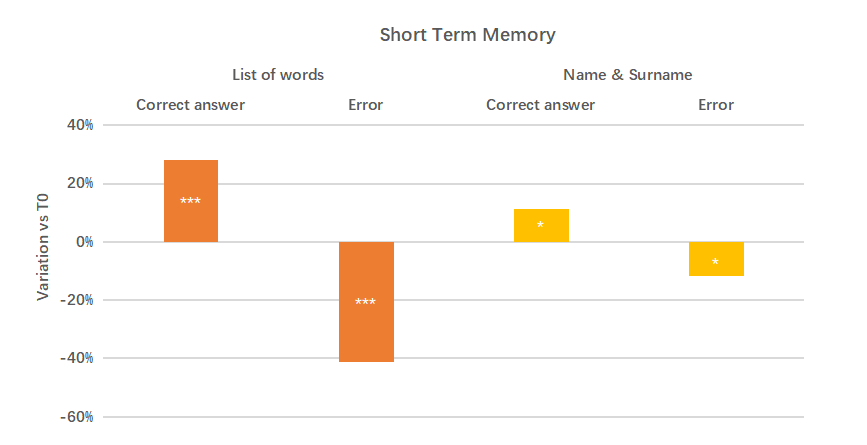This screenshot has width=867, height=445.
Task: Click "Correct answer" label under List of words
Action: tap(190, 105)
